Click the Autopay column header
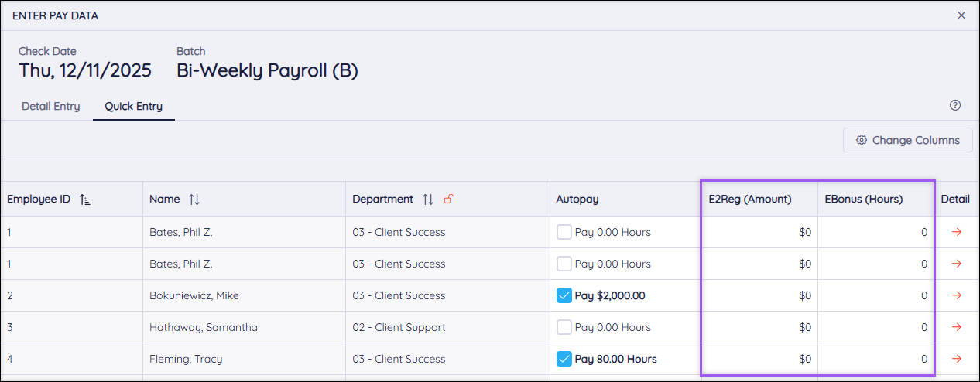 tap(577, 199)
